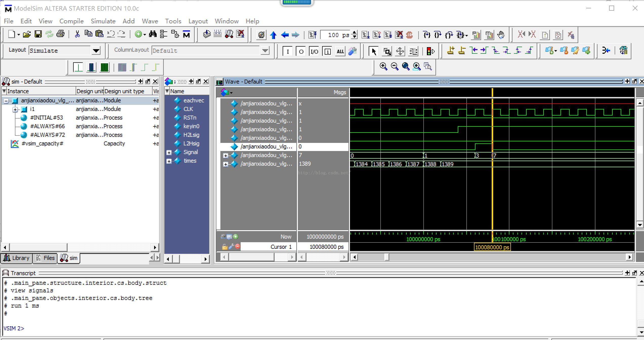Screen dimensions: 644x340
Task: Click the waveform horizontal scrollbar thumb
Action: click(387, 257)
